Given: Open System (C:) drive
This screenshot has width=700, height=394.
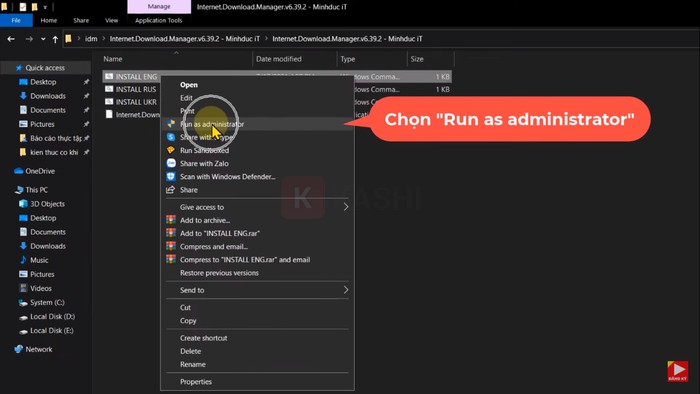Looking at the screenshot, I should click(x=47, y=303).
